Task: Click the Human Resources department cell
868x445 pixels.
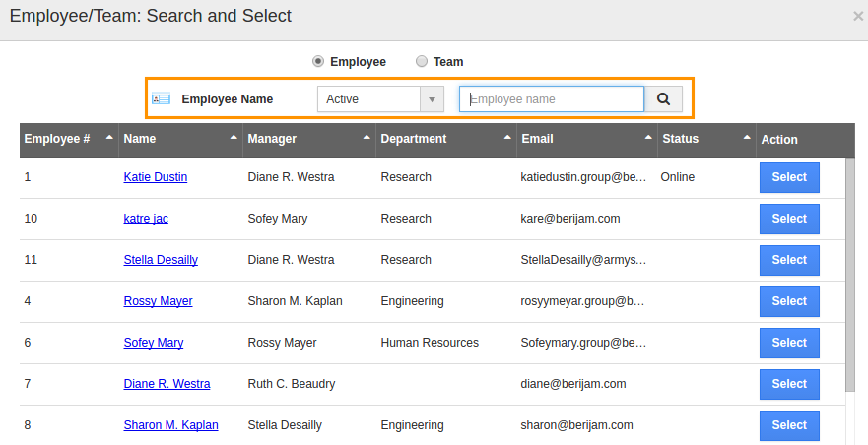Action: (430, 343)
